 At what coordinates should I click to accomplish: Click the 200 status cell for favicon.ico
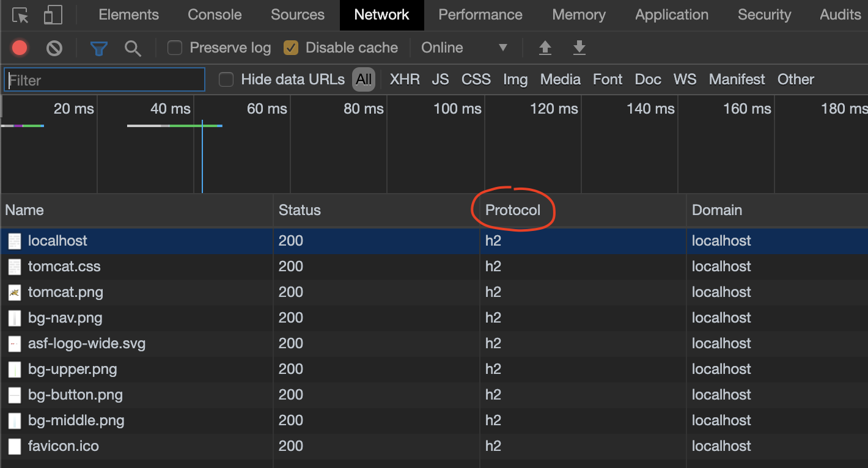click(x=377, y=446)
